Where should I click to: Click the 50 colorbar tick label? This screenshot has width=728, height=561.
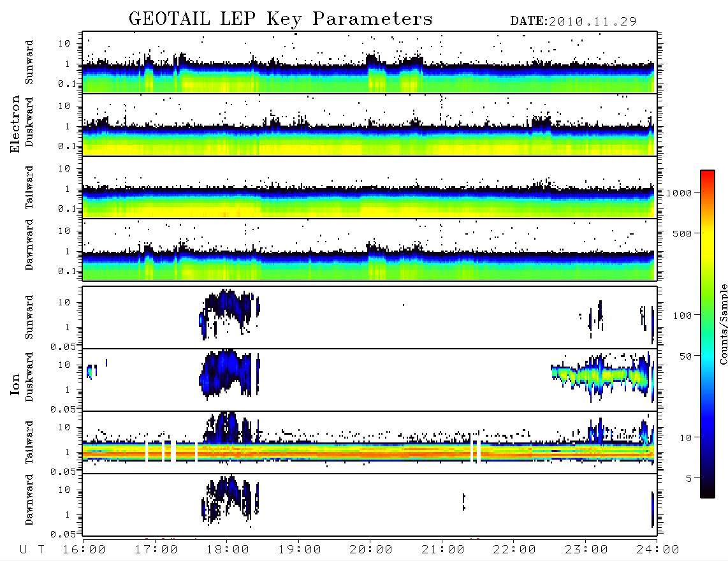(x=685, y=356)
